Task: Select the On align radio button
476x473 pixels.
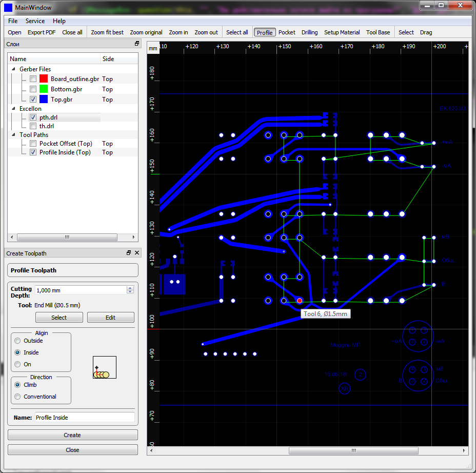Action: pyautogui.click(x=17, y=364)
